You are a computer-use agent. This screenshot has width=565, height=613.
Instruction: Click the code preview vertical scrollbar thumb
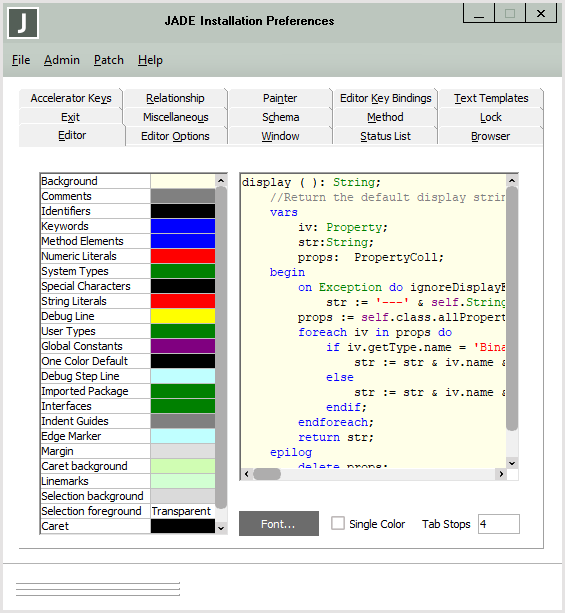512,308
